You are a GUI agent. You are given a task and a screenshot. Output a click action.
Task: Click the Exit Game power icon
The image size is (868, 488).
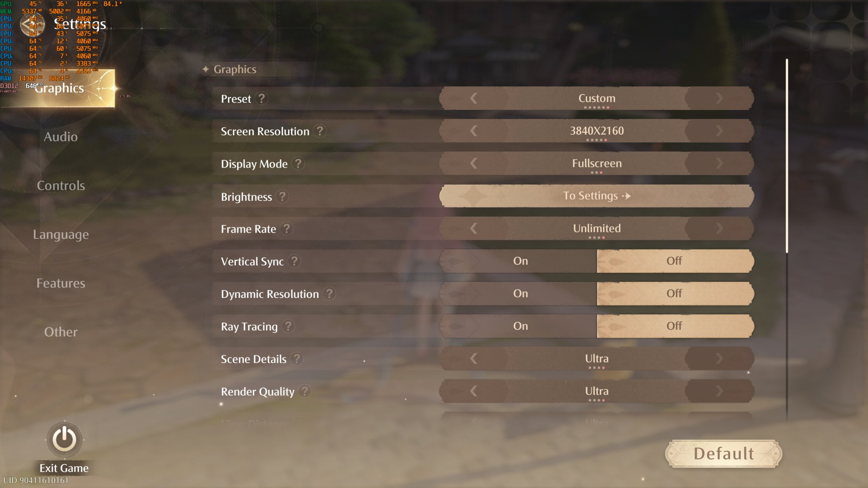(x=63, y=439)
